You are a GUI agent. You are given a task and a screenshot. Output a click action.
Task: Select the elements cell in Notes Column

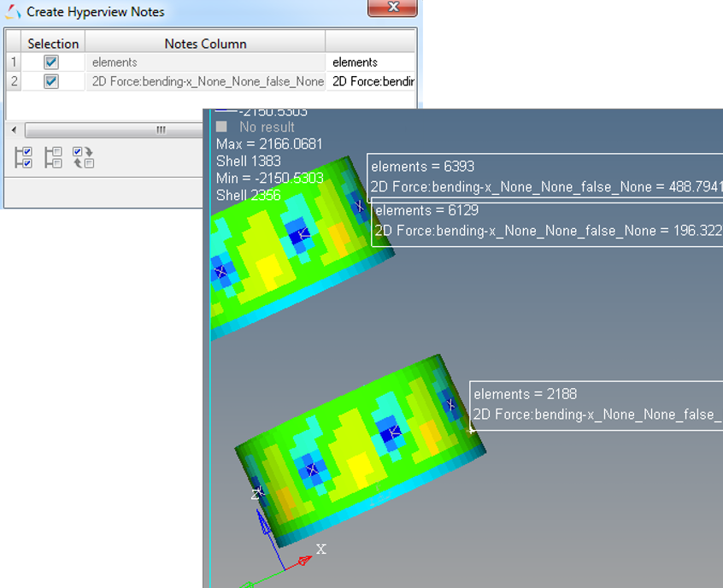coord(205,62)
